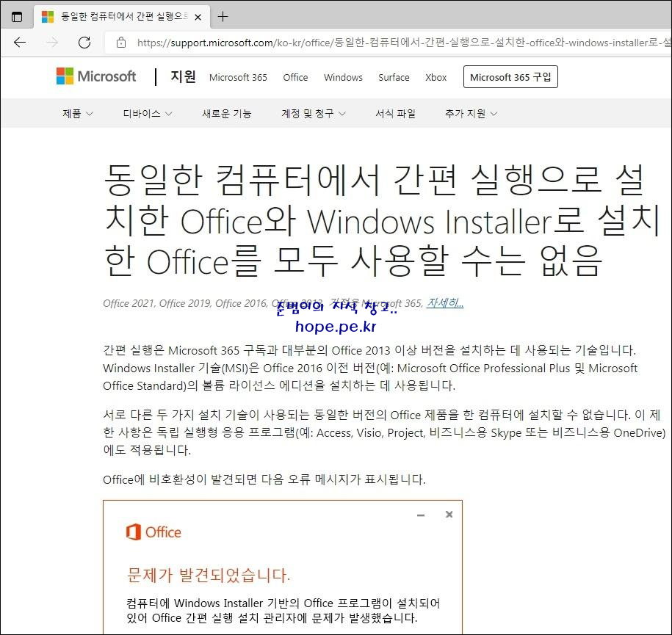Click the dialog text 컴퓨터에 Windows Installer 기반의
Screen dimensions: 672x635
(x=283, y=611)
